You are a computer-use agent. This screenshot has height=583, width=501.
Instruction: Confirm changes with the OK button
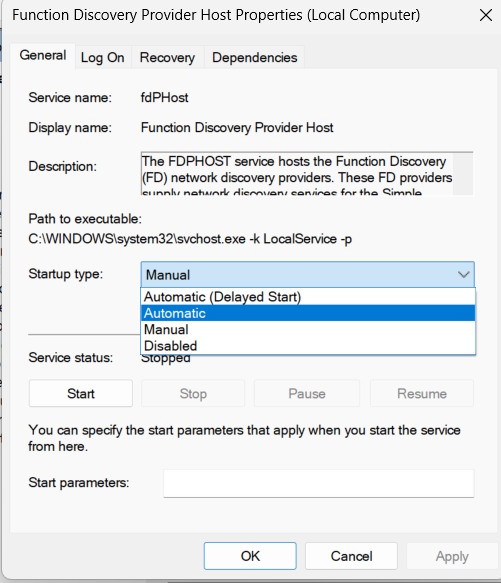(x=250, y=556)
